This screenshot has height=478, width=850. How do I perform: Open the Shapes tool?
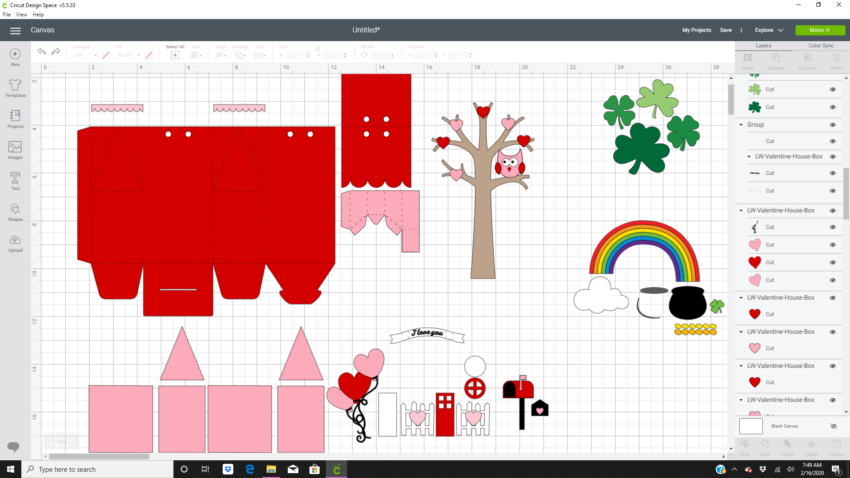[15, 211]
